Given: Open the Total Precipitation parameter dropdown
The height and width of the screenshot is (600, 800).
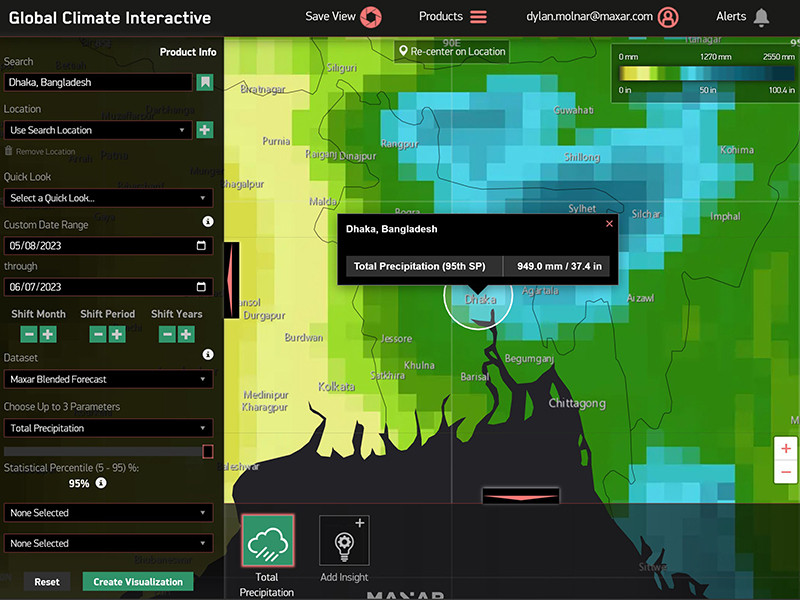Looking at the screenshot, I should tap(108, 428).
